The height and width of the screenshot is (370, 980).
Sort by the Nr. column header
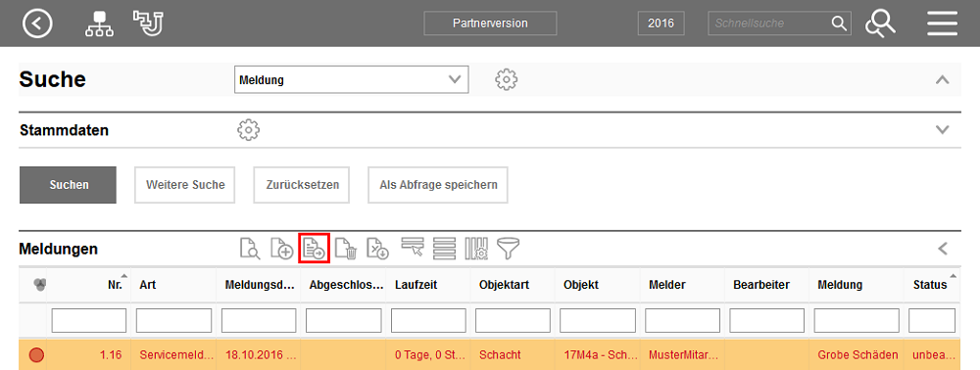[x=115, y=285]
